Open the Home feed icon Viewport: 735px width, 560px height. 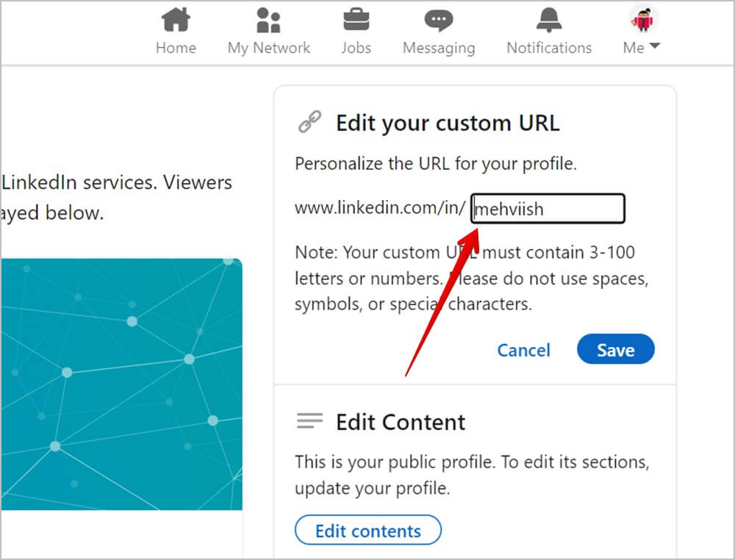click(176, 20)
